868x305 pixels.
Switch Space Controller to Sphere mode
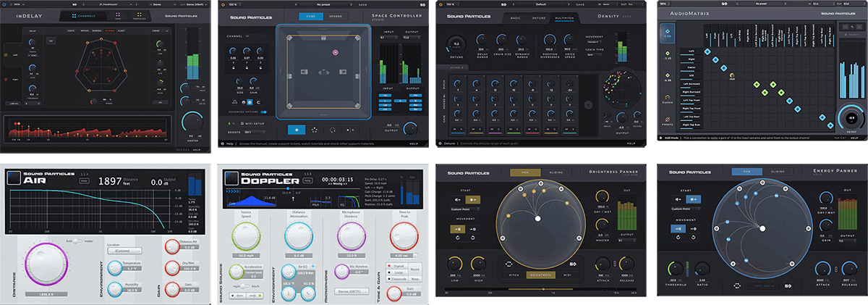(336, 16)
